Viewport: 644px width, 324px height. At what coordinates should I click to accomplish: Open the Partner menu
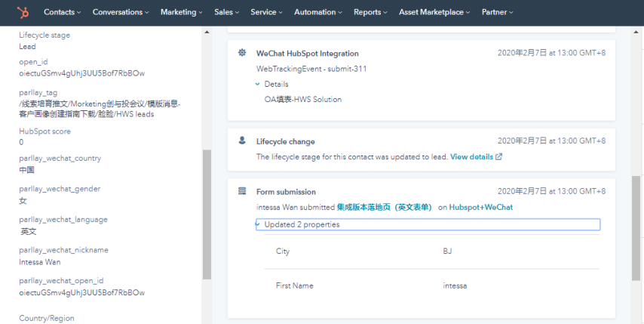click(498, 12)
